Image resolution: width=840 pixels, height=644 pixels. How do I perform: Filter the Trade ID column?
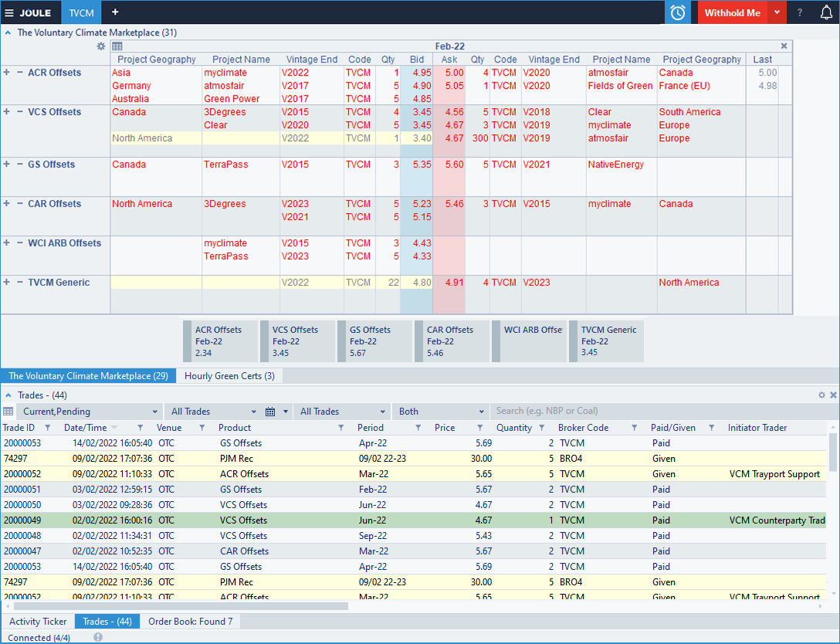click(48, 428)
